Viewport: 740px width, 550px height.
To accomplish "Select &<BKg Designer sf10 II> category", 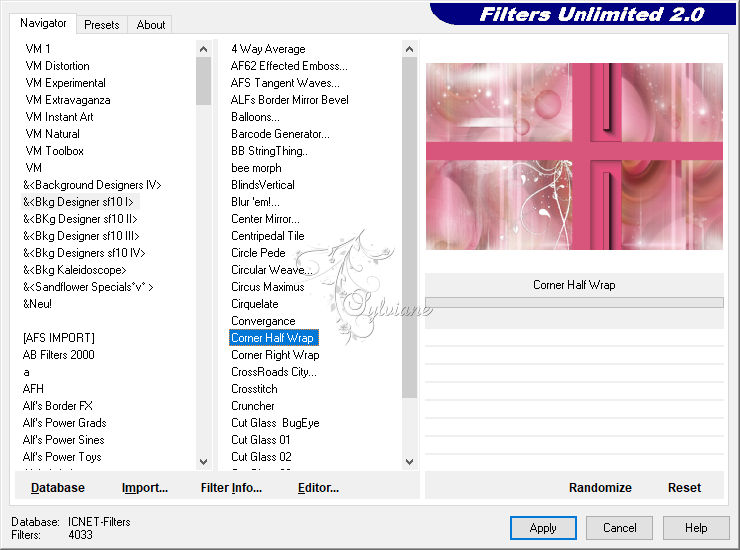I will pyautogui.click(x=80, y=219).
